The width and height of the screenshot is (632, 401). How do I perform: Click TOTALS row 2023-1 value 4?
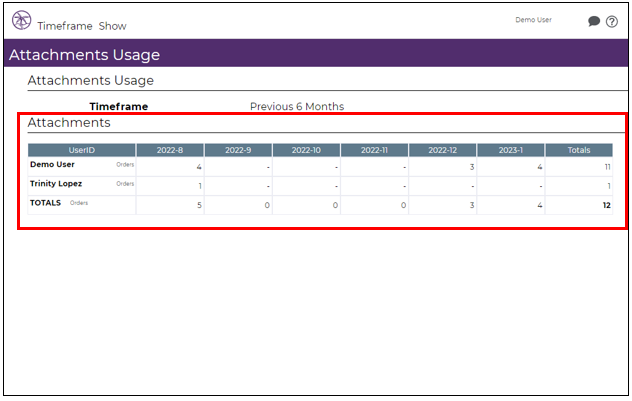(540, 205)
